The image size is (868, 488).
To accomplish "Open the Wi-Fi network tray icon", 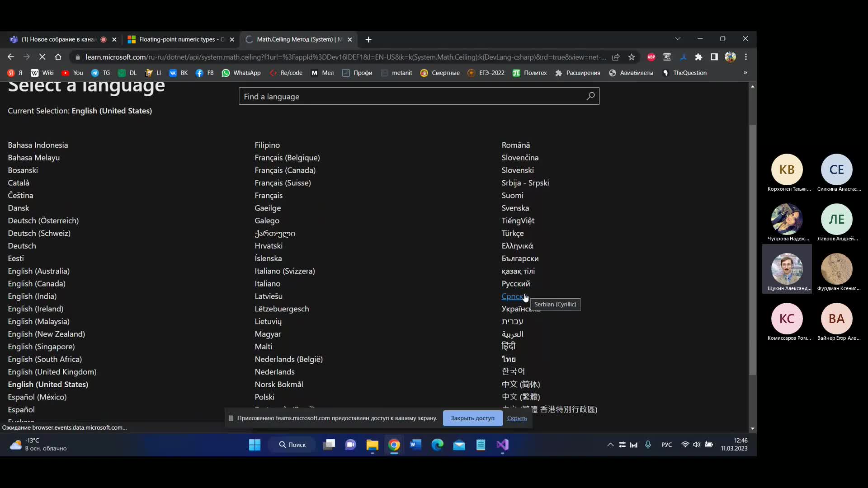I will click(685, 445).
